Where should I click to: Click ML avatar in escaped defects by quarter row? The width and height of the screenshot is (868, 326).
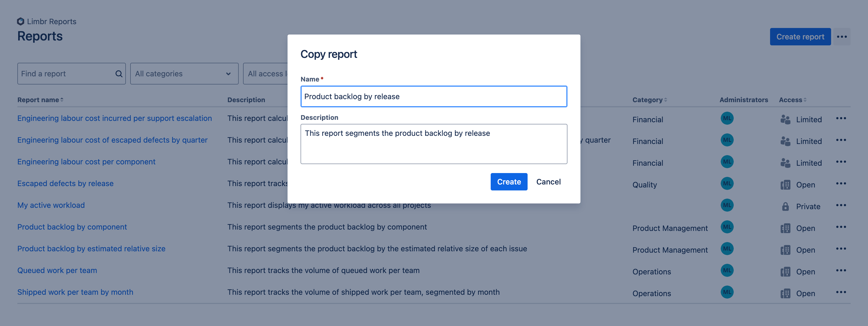tap(727, 140)
